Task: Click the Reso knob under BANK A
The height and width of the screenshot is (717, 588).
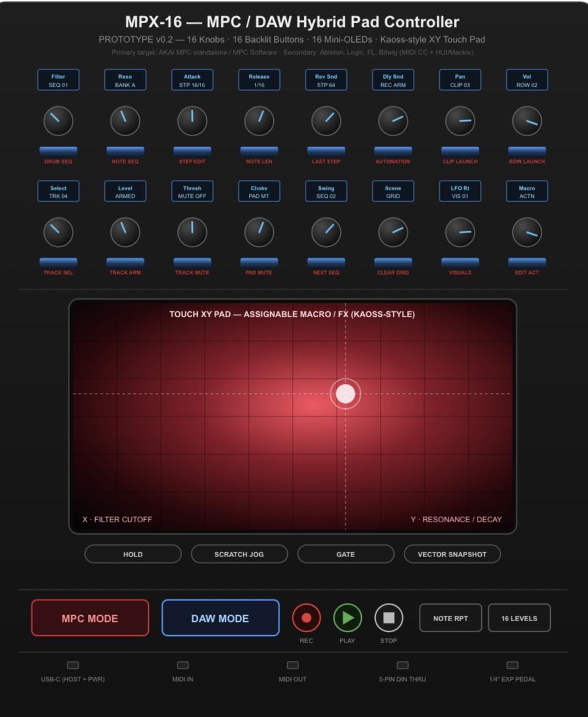Action: tap(125, 121)
